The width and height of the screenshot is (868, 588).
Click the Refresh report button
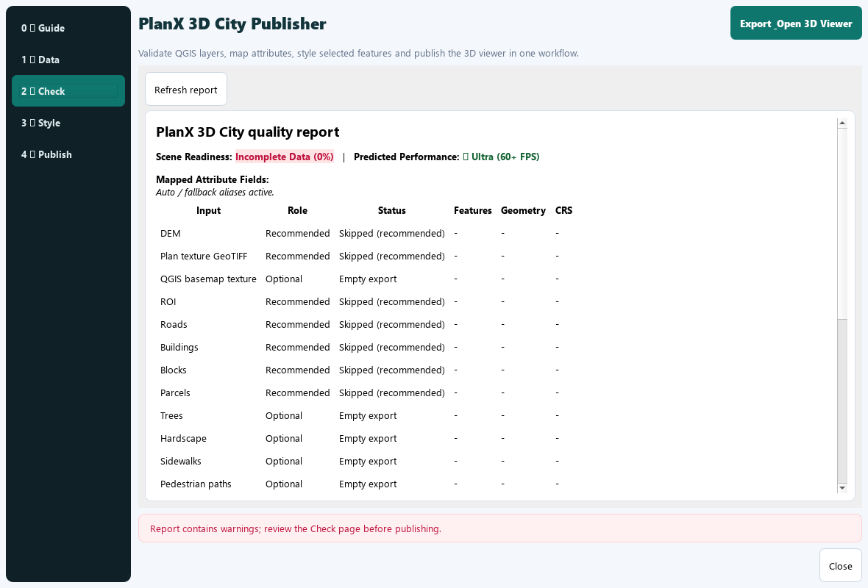(186, 89)
